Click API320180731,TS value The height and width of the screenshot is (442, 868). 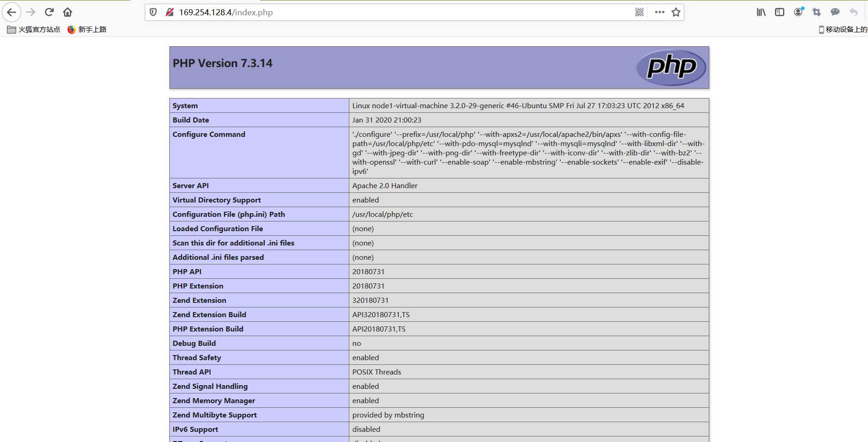point(381,315)
